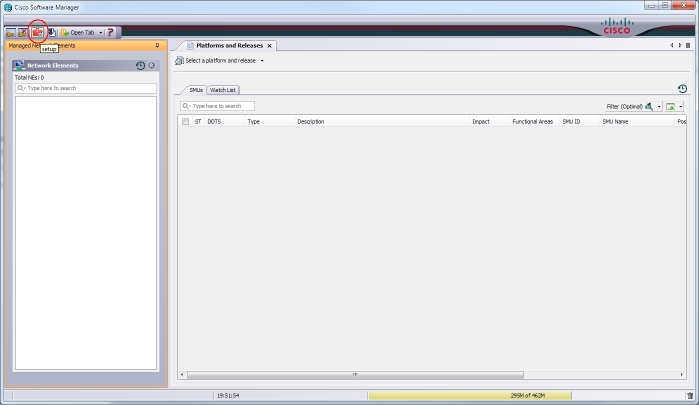Click the Total NEs: 0 label

[x=29, y=78]
